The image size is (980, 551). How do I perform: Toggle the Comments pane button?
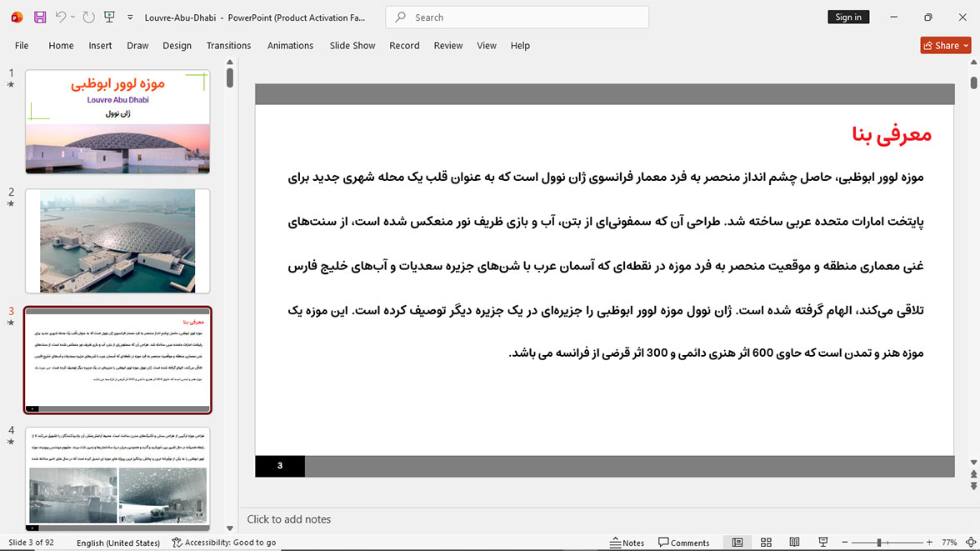[x=683, y=542]
